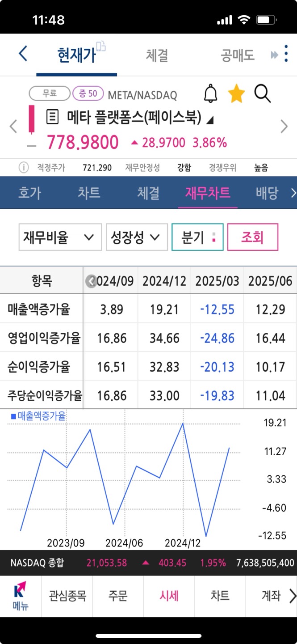Tap the current price 778.9800

(x=83, y=143)
